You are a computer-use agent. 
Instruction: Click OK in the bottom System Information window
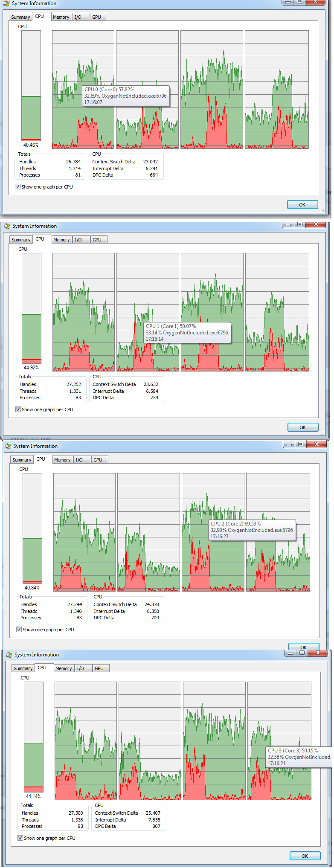click(305, 856)
